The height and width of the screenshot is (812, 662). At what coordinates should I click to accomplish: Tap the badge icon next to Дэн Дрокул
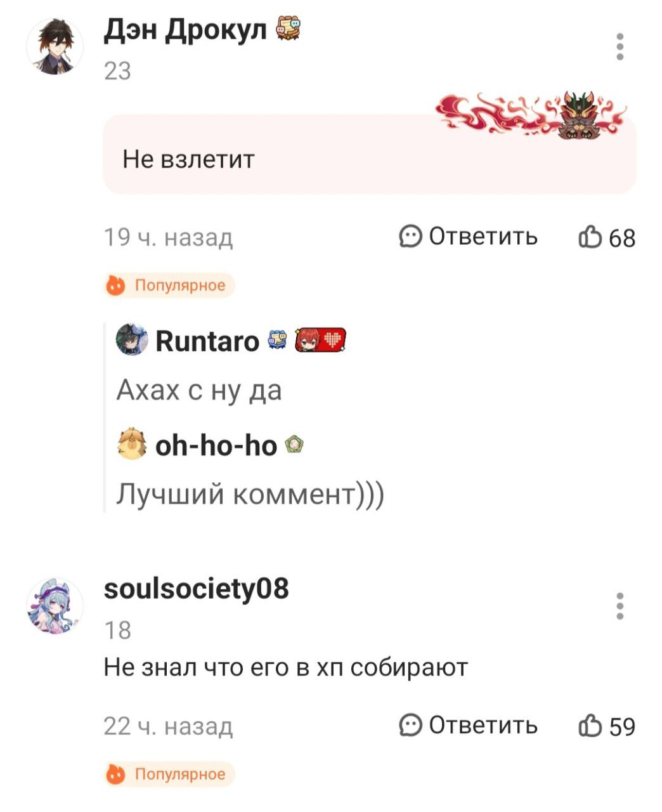[289, 30]
